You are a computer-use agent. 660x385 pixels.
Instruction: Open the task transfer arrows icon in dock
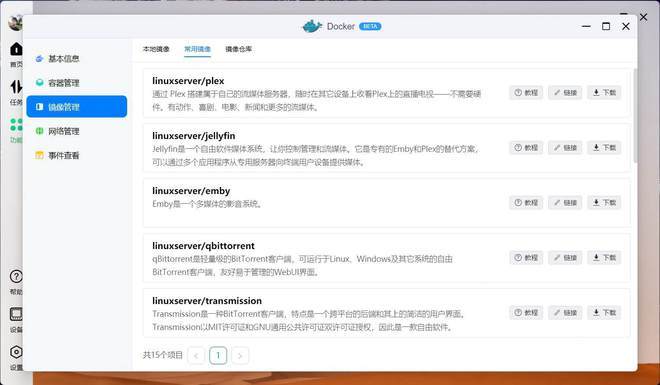tap(16, 87)
